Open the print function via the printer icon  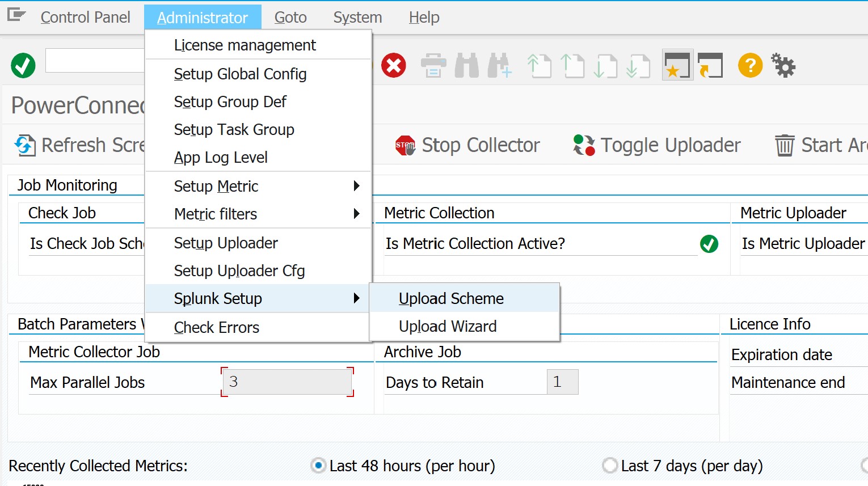433,65
